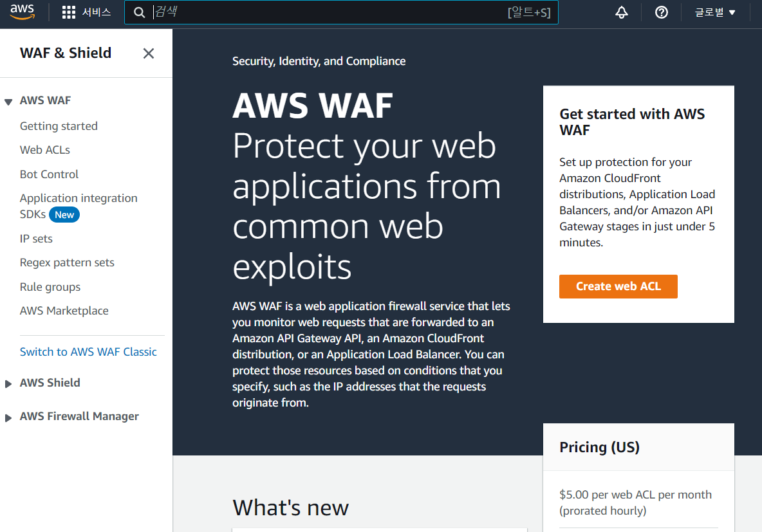Open Bot Control
The width and height of the screenshot is (762, 532).
pyautogui.click(x=49, y=174)
